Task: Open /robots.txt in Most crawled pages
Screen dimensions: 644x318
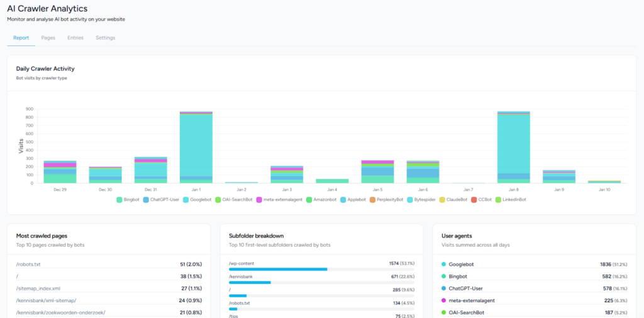Action: pos(28,264)
